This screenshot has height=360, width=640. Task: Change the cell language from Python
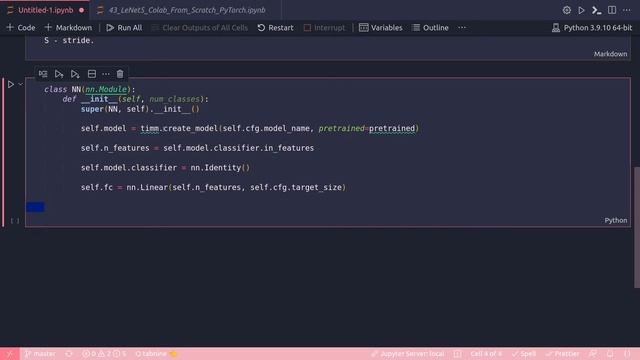coord(616,220)
